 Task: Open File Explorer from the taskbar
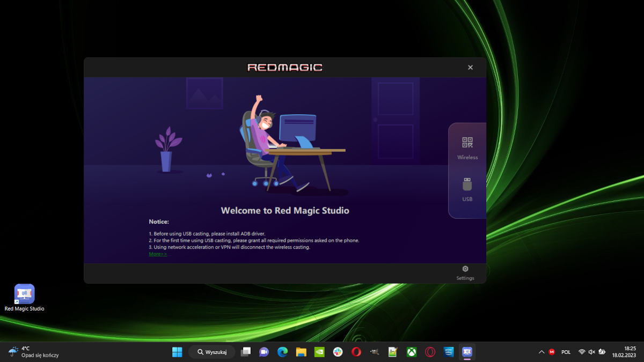pos(301,352)
